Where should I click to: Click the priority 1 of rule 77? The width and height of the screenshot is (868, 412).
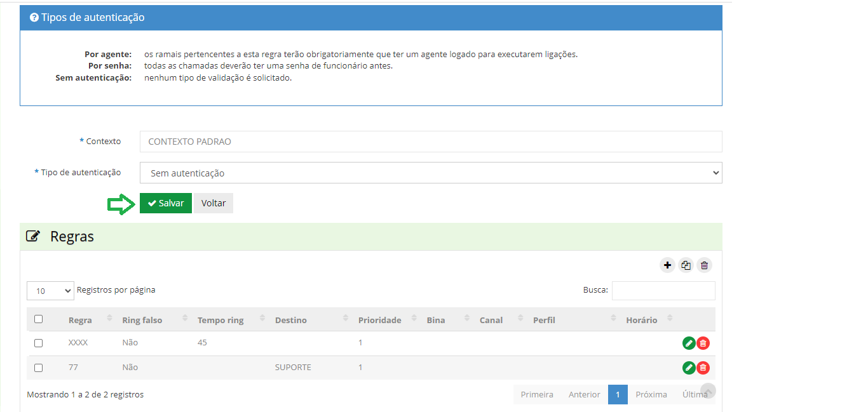pyautogui.click(x=360, y=368)
